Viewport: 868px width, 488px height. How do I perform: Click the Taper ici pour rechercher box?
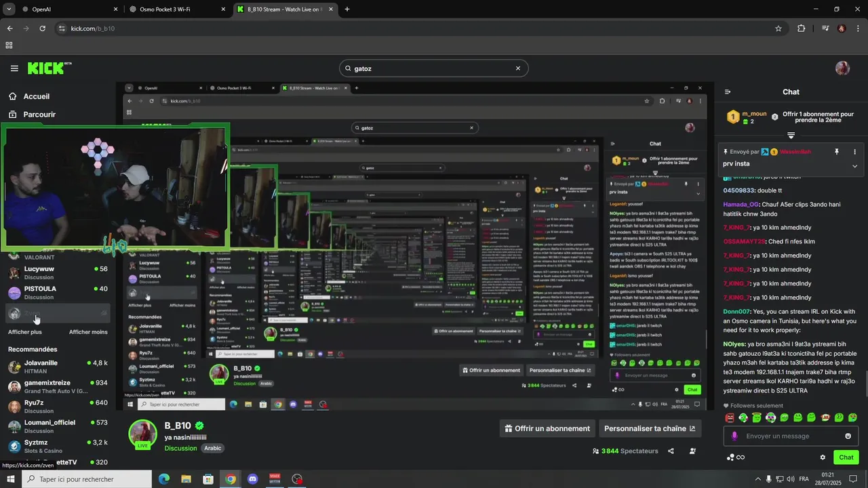86,479
